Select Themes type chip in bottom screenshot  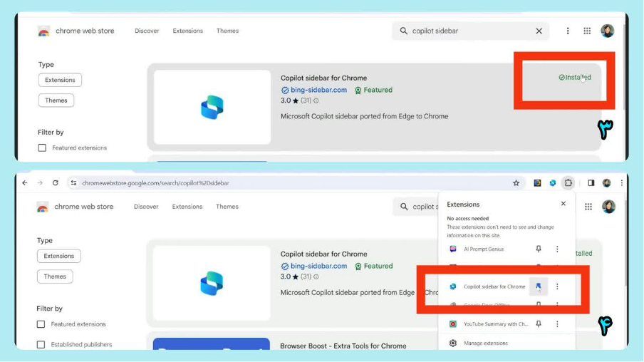tap(55, 276)
